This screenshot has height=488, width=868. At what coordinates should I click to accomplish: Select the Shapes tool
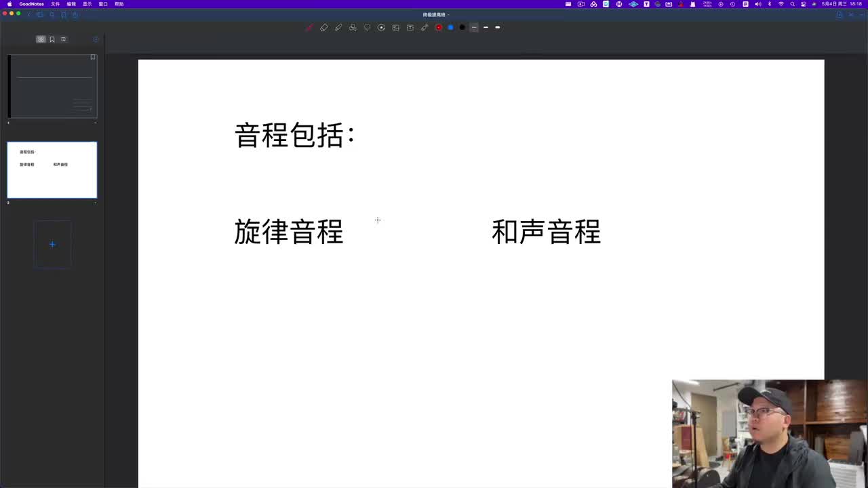coord(353,28)
